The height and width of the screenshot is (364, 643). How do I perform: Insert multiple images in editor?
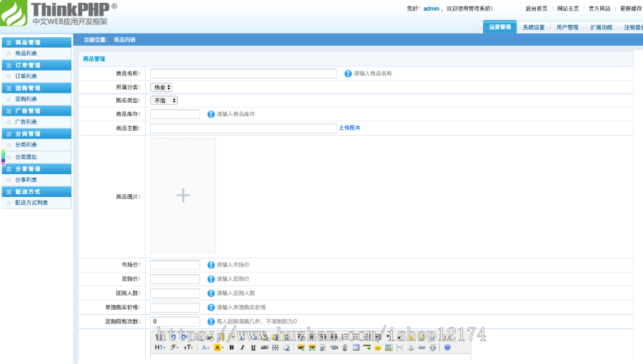312,348
